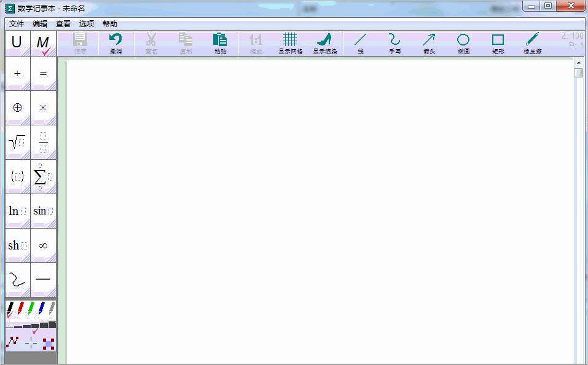Screen dimensions: 588x365
Task: Reset zoom with the 1:1 缩放 icon
Action: [x=256, y=43]
